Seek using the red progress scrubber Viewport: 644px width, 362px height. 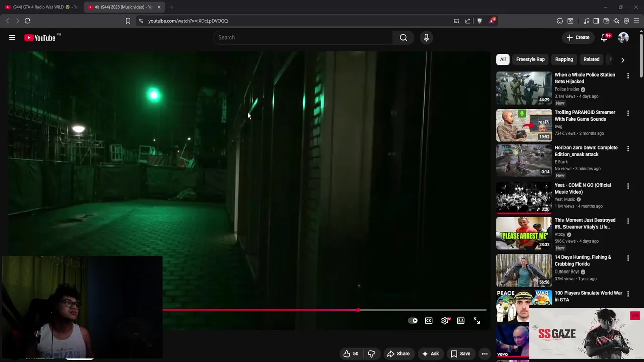358,310
